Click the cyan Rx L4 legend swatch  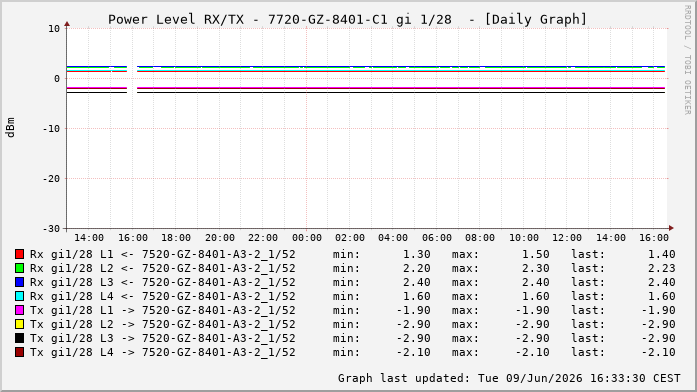[x=19, y=296]
